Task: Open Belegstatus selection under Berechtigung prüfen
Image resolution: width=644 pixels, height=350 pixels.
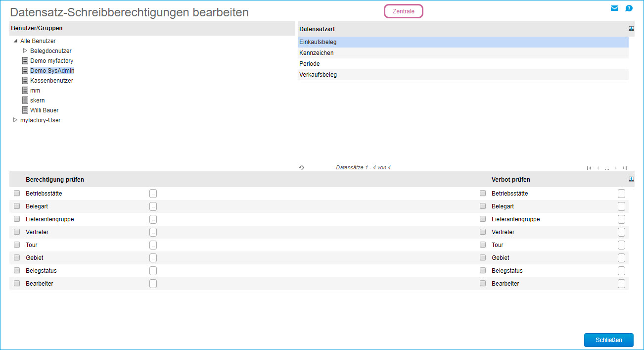Action: pos(153,271)
